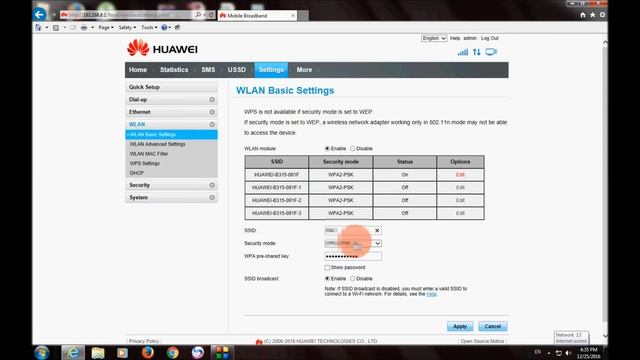
Task: Tick the Show password checkbox
Action: point(327,268)
